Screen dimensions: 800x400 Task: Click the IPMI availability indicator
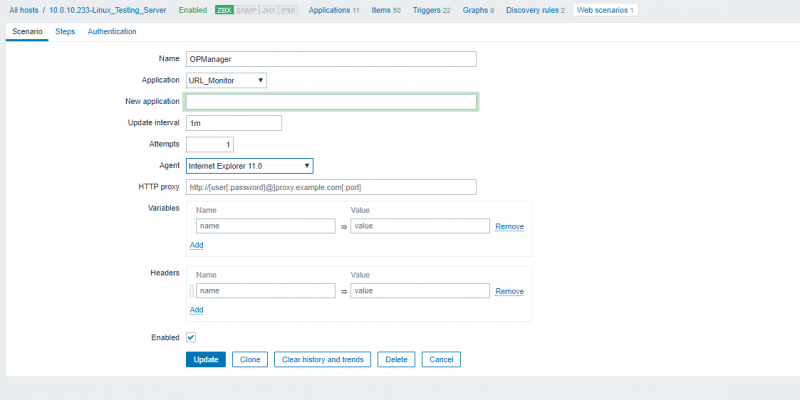coord(288,10)
